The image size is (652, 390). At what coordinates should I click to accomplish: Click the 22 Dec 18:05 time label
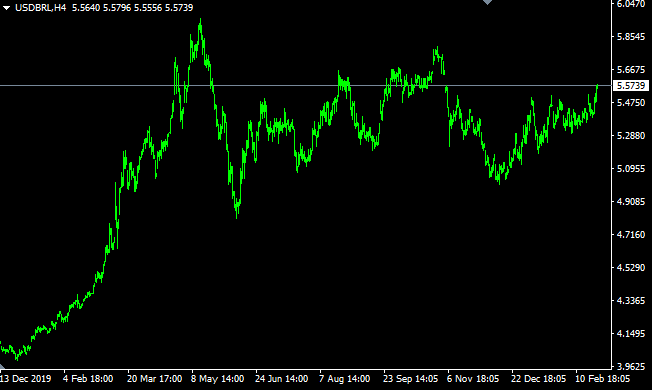coord(538,379)
